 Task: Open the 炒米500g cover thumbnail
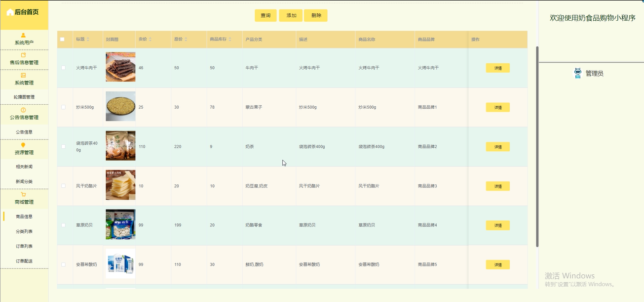click(120, 107)
